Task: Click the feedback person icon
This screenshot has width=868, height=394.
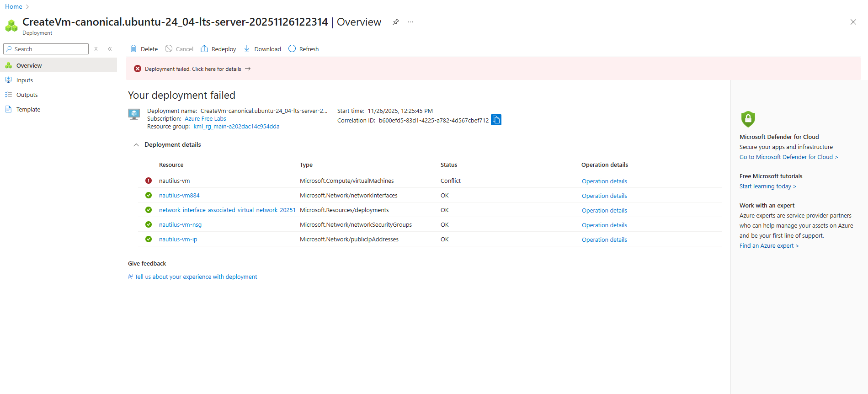Action: (x=131, y=277)
